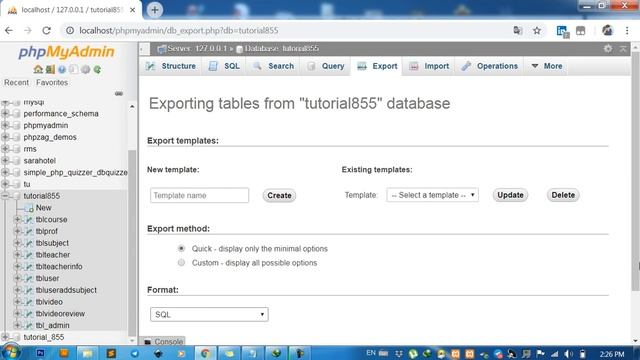Go back in browser history
Screen dimensions: 640x360
click(x=9, y=31)
